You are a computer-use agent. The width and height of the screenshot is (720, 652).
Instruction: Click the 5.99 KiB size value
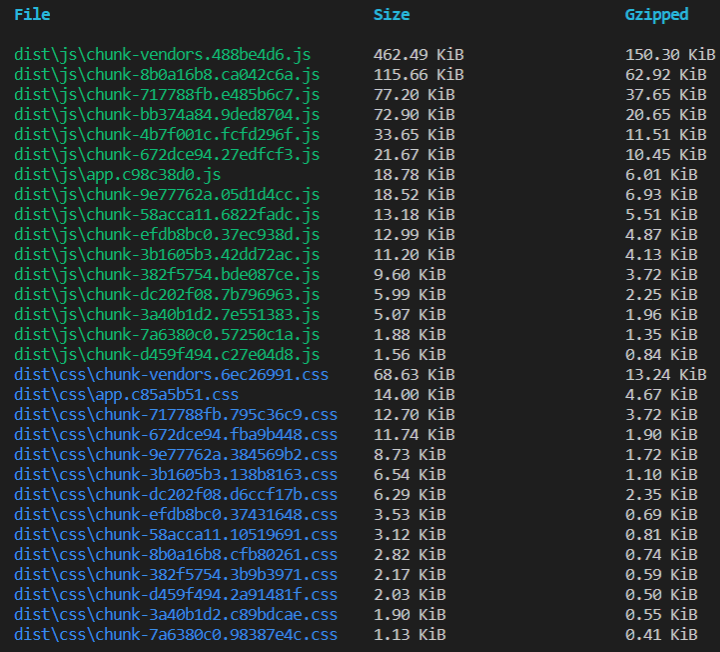(410, 294)
